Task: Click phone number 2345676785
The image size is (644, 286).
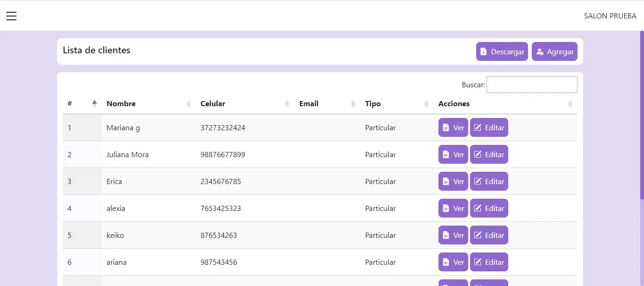Action: (x=221, y=182)
